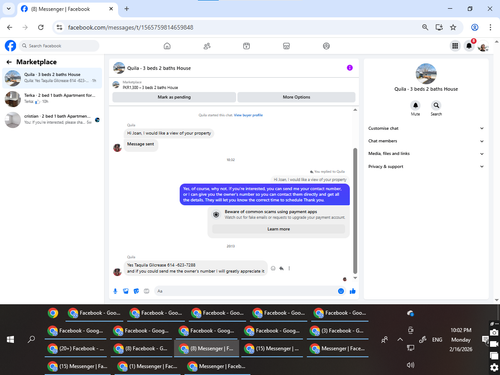The height and width of the screenshot is (375, 500).
Task: Expand Media, files and links section
Action: [x=426, y=154]
